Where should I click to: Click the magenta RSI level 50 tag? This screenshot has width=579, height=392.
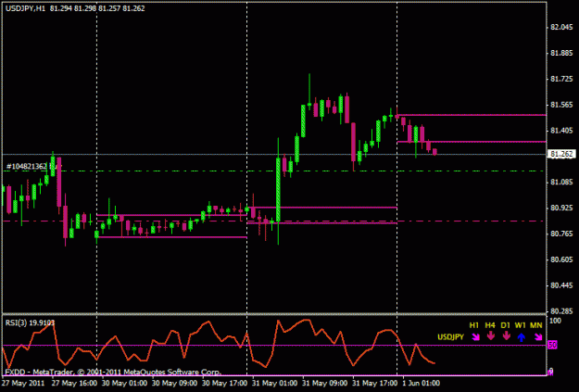[x=552, y=345]
